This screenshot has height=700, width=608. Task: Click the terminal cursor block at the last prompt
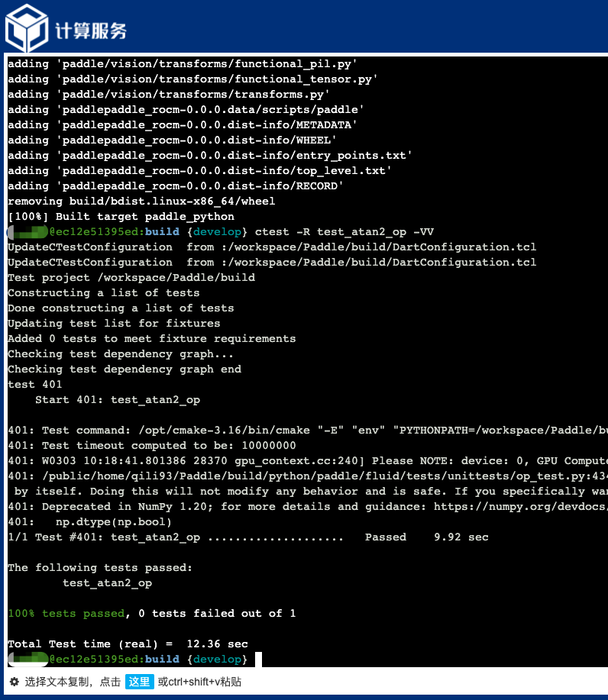click(x=259, y=659)
